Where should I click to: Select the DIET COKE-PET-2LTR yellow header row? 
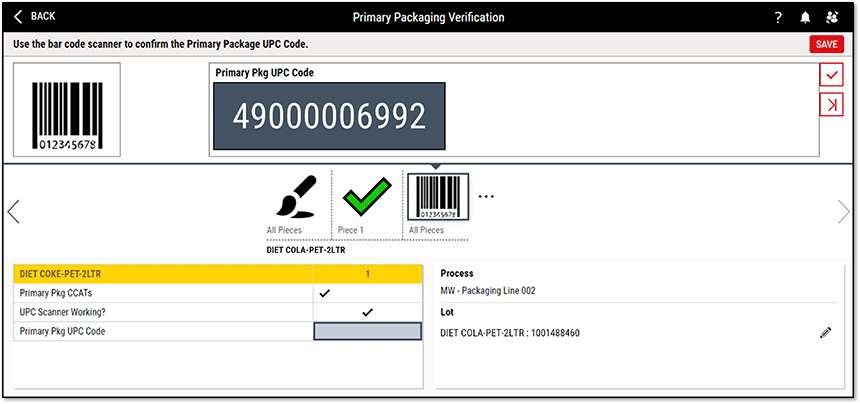click(218, 274)
